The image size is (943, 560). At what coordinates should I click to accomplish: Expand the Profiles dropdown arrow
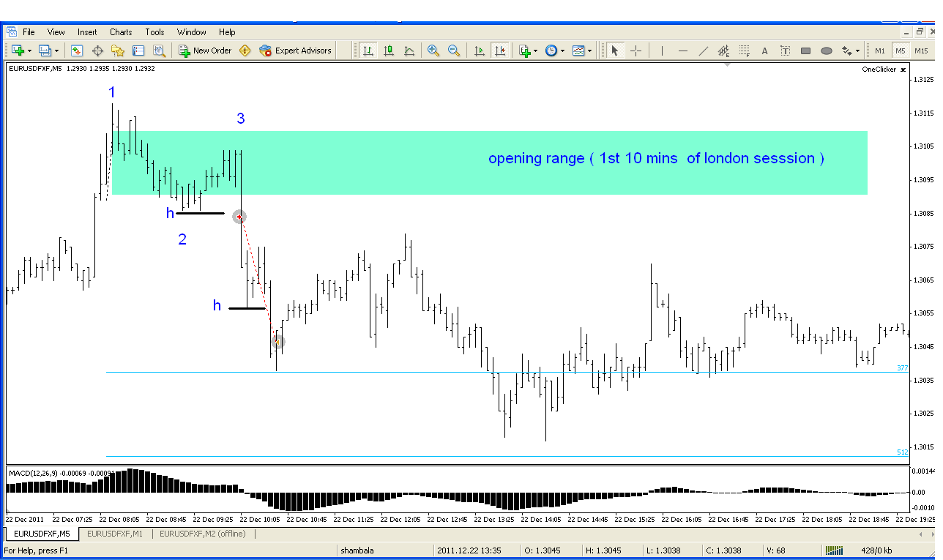tap(56, 51)
